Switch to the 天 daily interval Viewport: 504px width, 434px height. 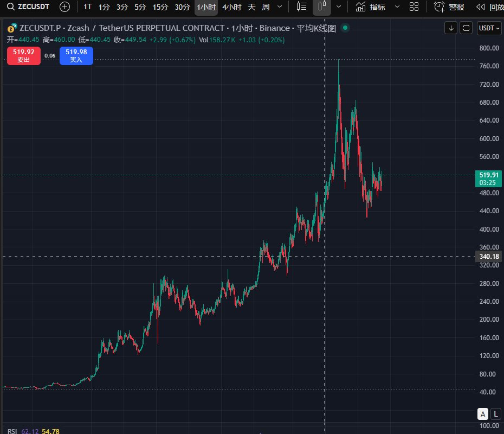pos(251,7)
